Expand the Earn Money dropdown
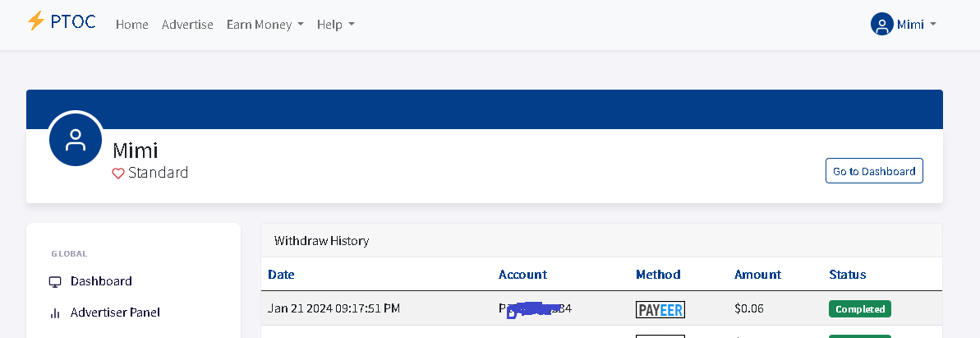The height and width of the screenshot is (338, 980). (265, 25)
